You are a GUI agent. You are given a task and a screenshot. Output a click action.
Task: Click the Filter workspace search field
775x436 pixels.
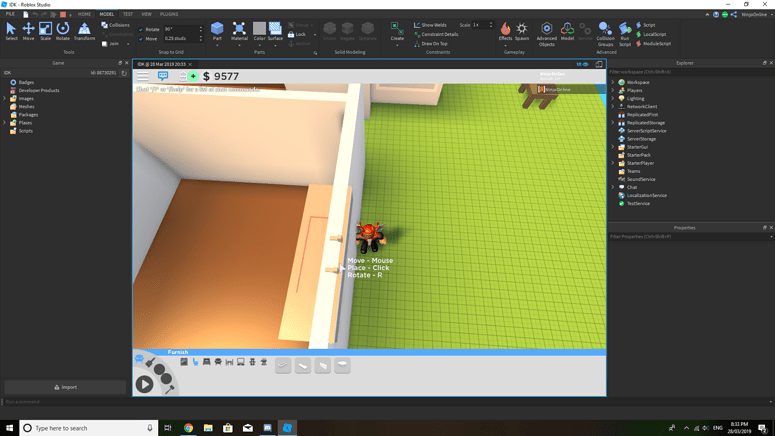point(690,72)
